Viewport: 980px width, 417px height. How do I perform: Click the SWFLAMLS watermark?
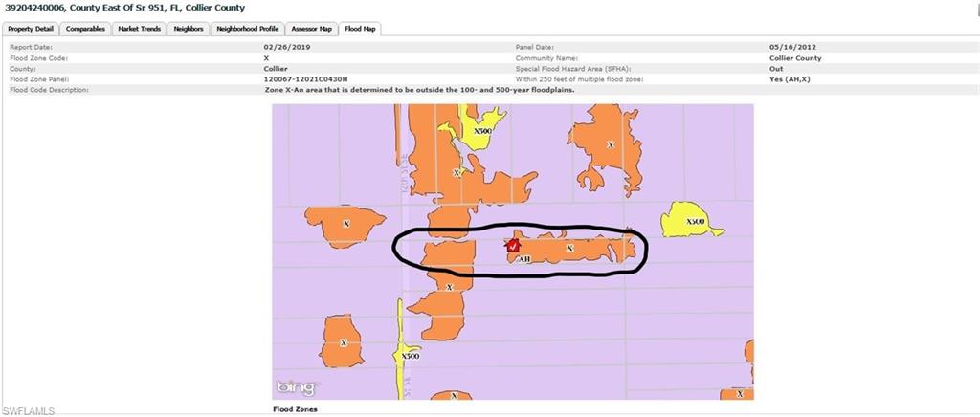coord(29,410)
